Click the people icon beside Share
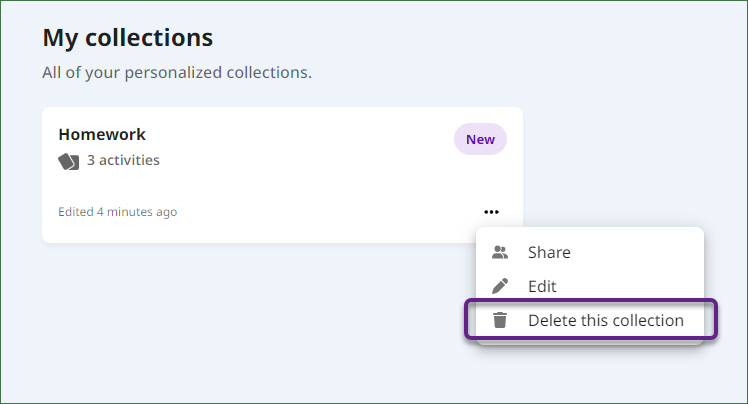 [x=500, y=252]
